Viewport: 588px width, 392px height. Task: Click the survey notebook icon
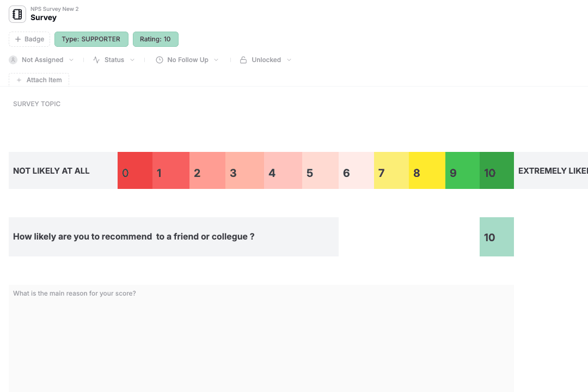click(x=17, y=14)
